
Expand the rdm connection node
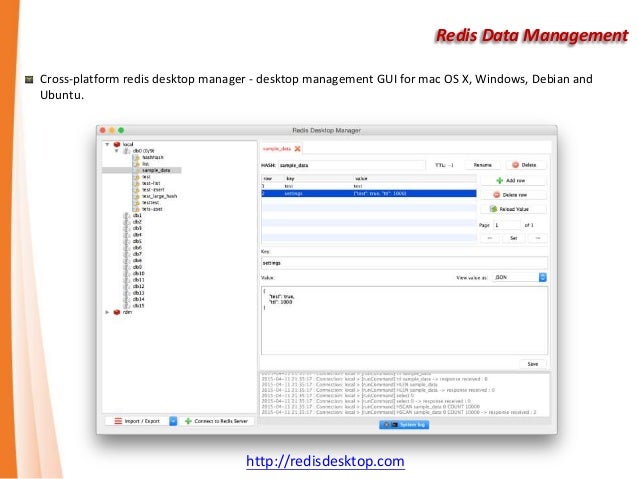coord(107,312)
